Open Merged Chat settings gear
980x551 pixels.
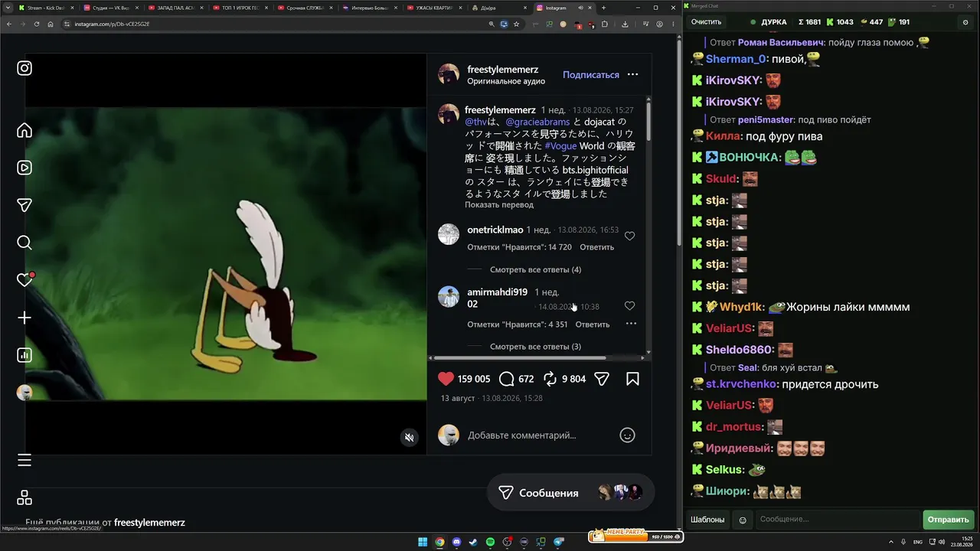click(965, 22)
